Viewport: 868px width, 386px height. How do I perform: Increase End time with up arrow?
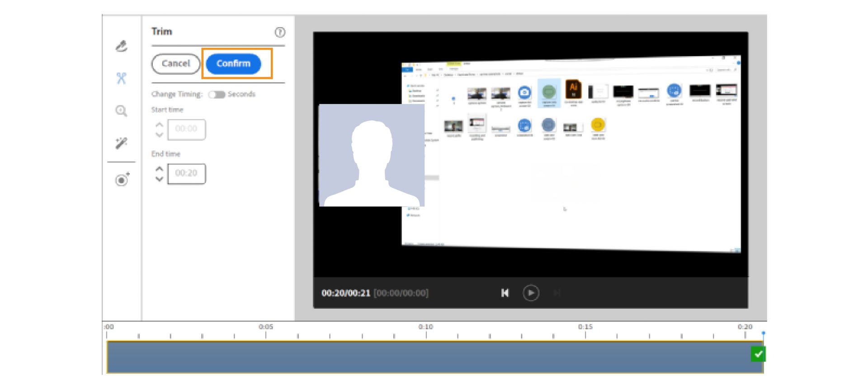coord(159,169)
